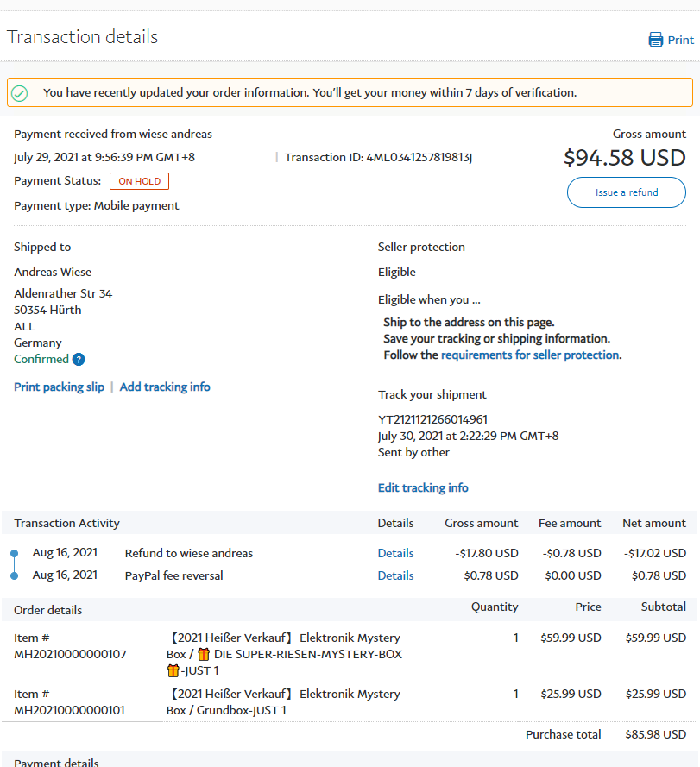700x767 pixels.
Task: Click the gift icon before -JUST 1
Action: tap(173, 670)
